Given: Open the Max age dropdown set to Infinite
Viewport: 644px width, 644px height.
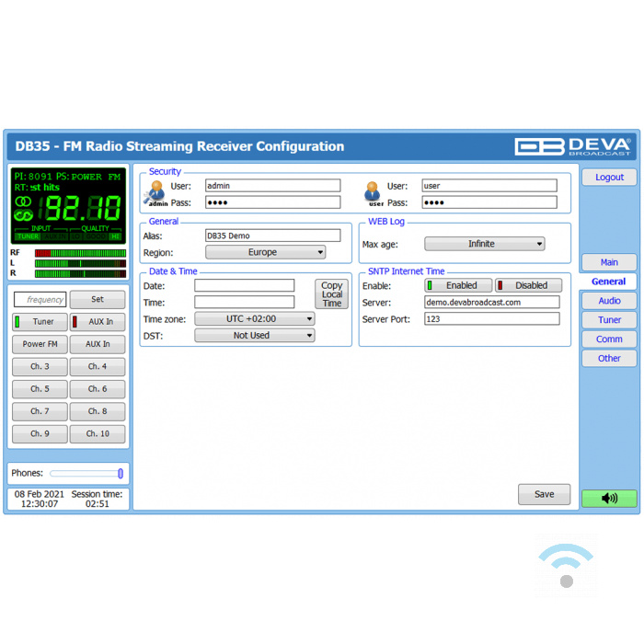Looking at the screenshot, I should [485, 244].
